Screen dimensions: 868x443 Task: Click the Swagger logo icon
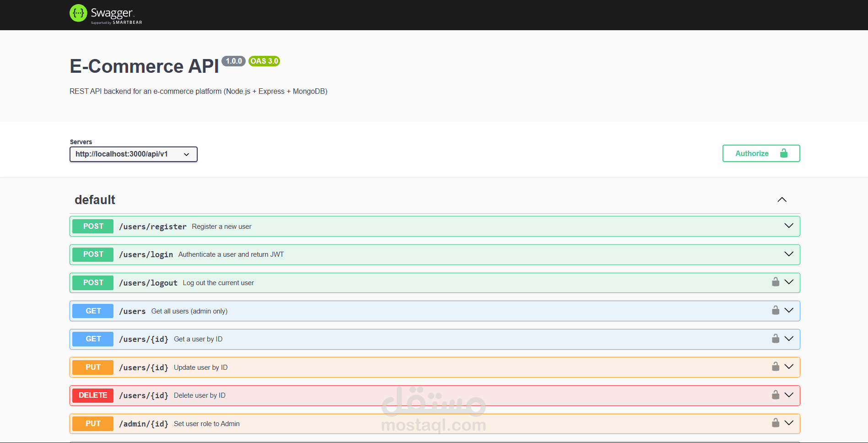(x=78, y=13)
